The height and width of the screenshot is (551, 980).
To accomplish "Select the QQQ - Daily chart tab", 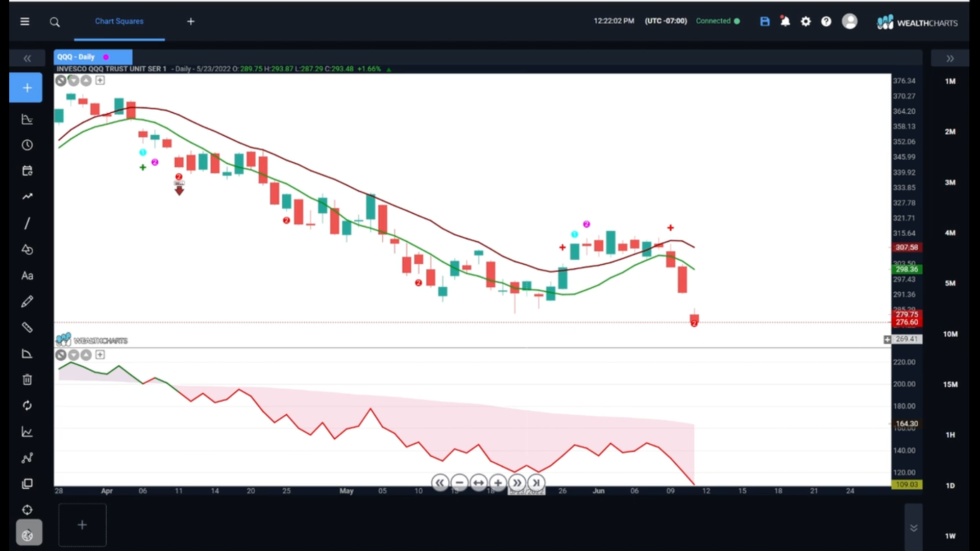I will point(93,57).
